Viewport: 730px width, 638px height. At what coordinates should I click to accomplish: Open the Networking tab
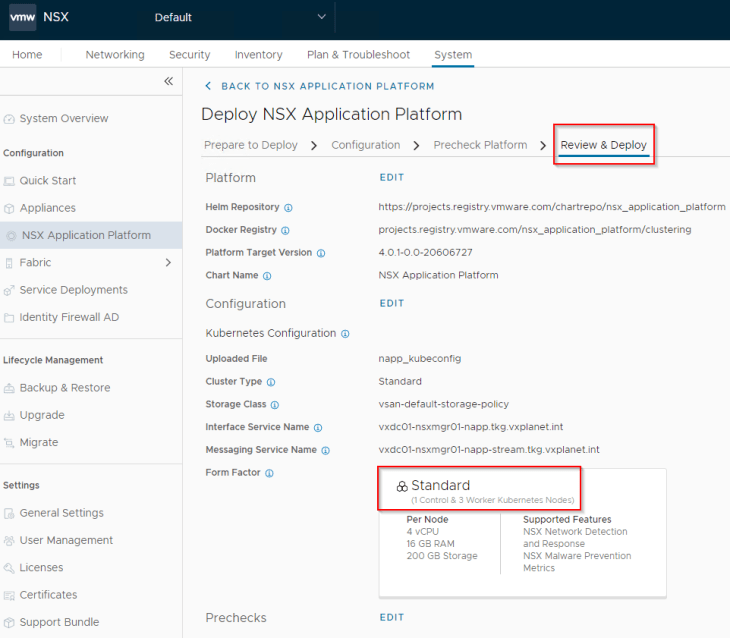tap(115, 54)
